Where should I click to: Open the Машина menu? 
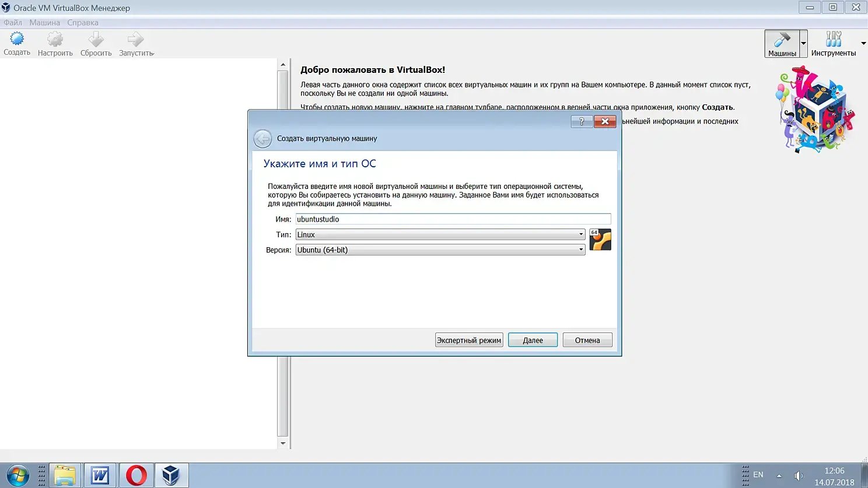[44, 23]
